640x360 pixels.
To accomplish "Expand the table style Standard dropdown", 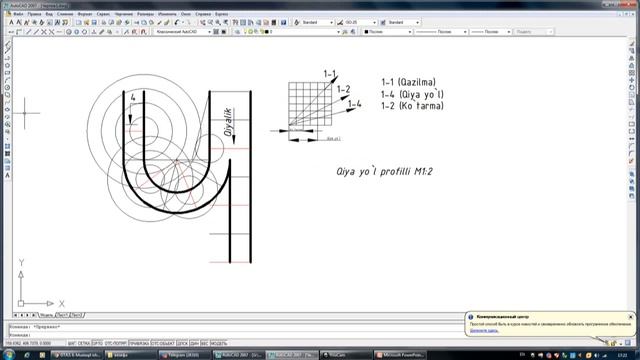I will click(417, 22).
